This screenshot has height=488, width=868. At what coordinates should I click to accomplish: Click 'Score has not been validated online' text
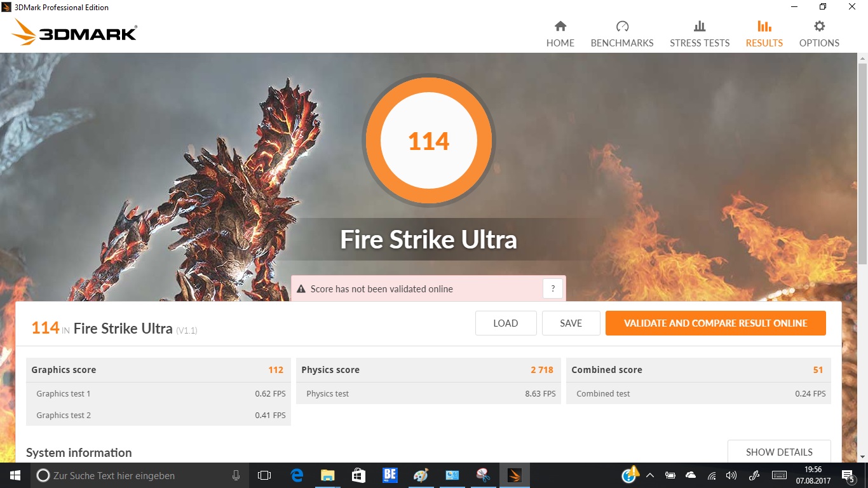[x=381, y=288]
